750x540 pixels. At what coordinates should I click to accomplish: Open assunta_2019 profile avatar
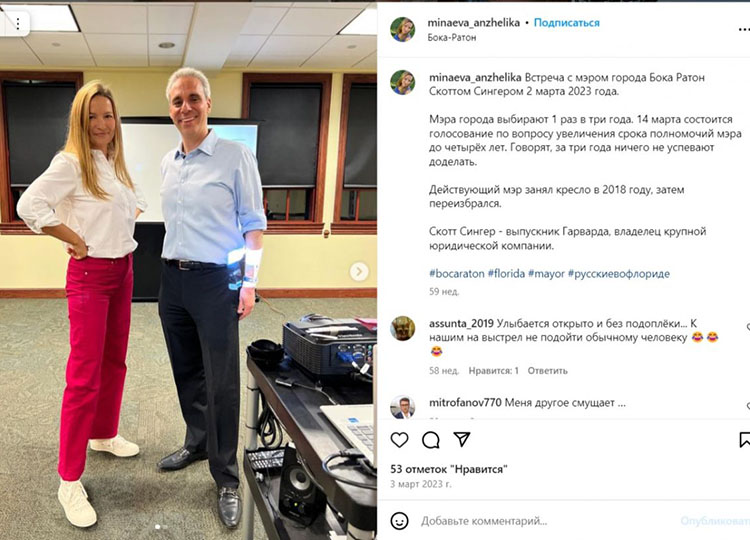point(402,328)
